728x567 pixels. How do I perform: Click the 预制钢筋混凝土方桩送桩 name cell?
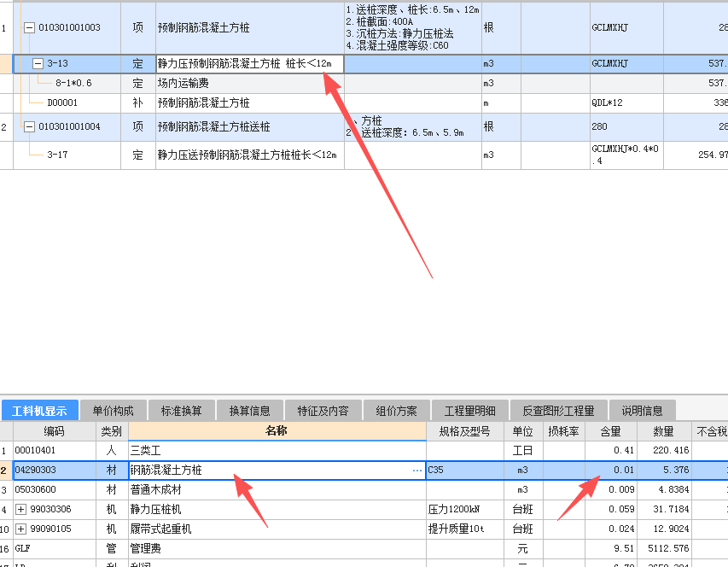250,126
